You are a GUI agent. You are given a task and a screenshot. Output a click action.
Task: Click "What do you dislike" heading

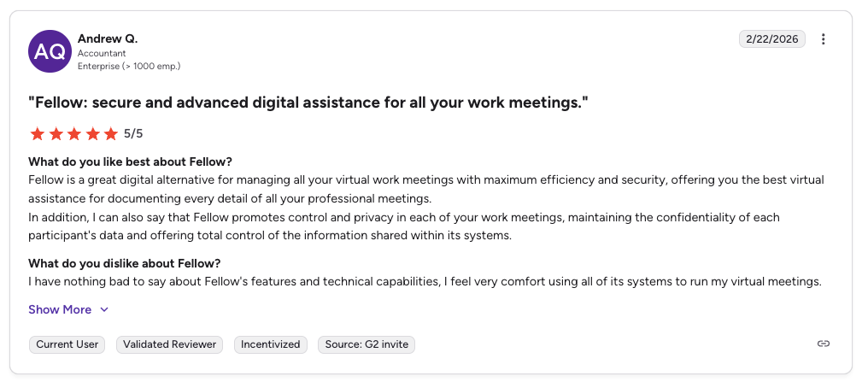(125, 263)
